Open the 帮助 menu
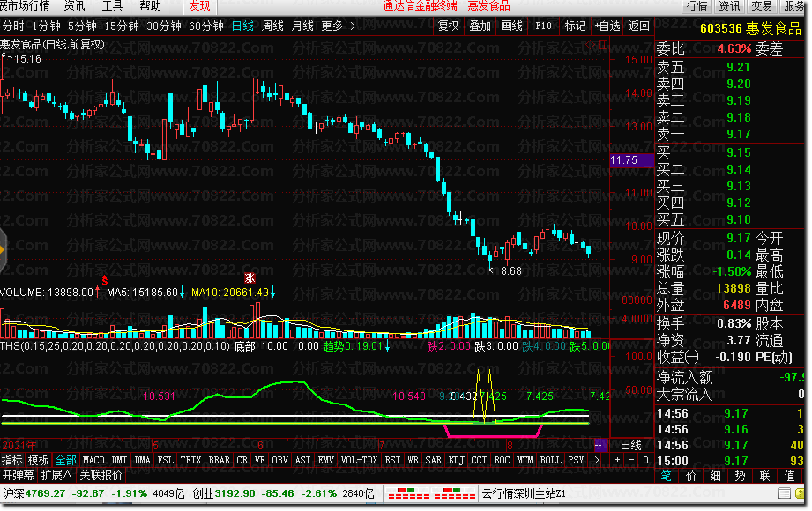 tap(150, 6)
